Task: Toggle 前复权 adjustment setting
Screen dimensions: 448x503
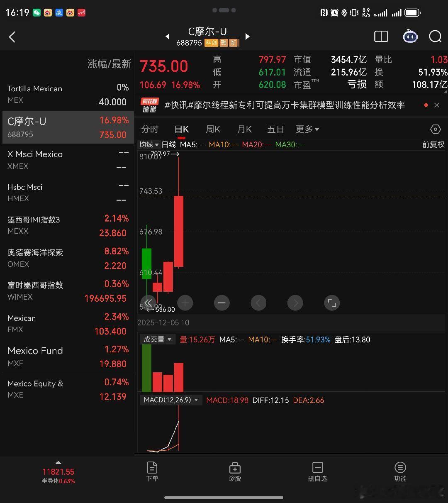Action: click(x=433, y=144)
